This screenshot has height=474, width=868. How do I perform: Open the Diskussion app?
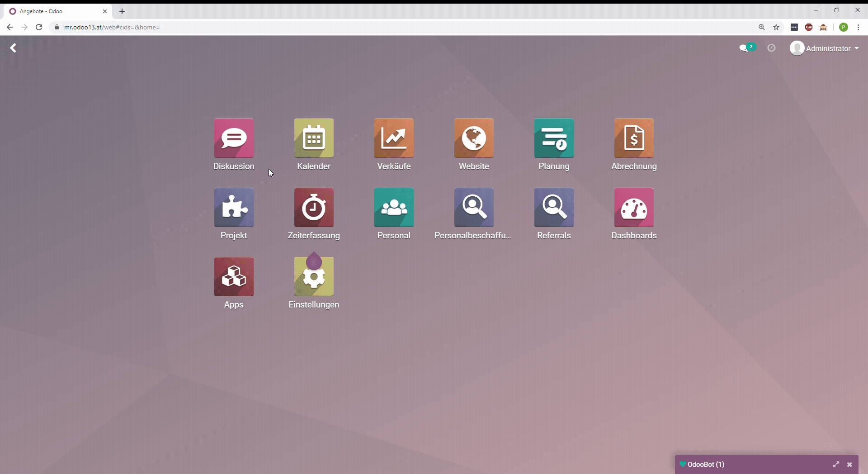pyautogui.click(x=234, y=138)
